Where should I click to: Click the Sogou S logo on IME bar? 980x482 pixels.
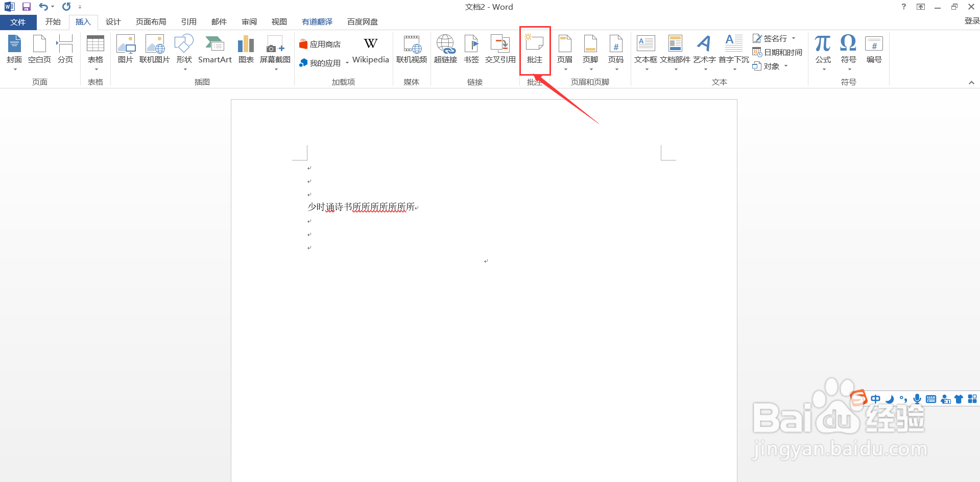(859, 398)
